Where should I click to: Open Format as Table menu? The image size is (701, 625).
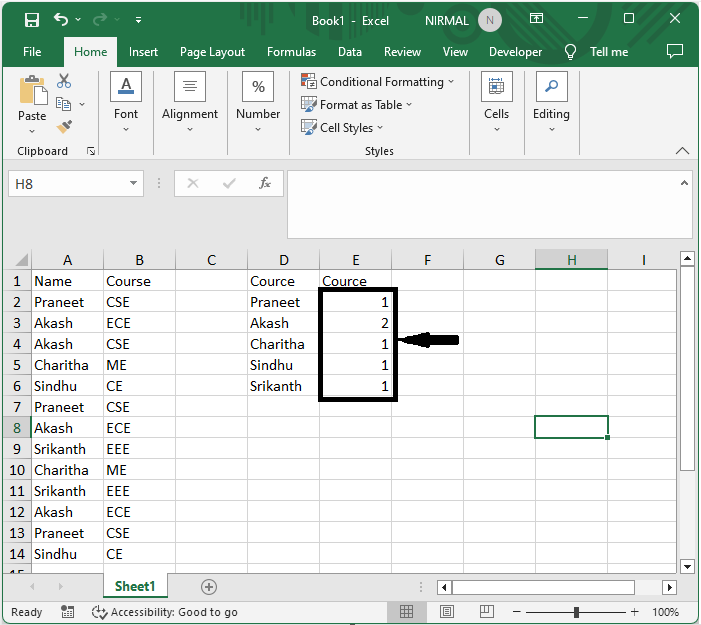pos(356,105)
